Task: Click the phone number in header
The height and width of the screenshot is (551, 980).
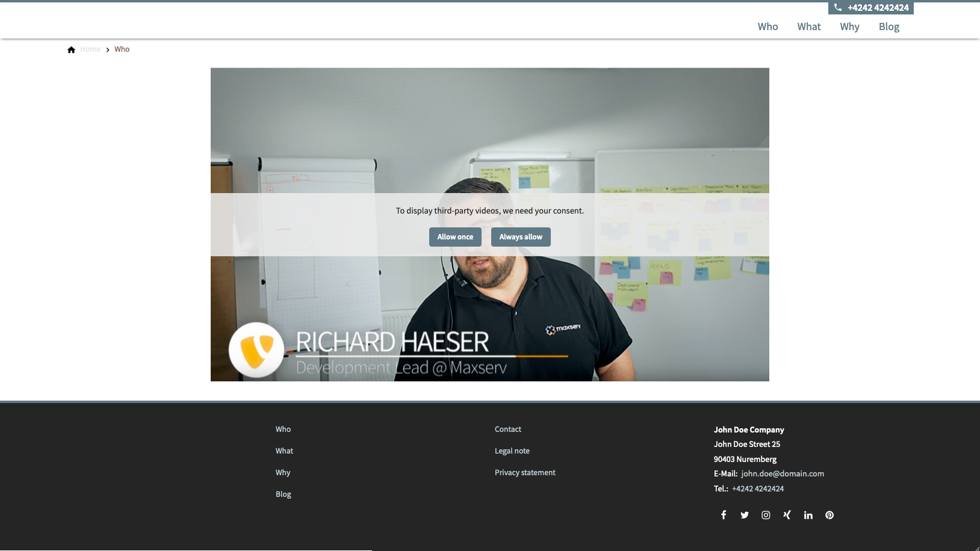Action: coord(878,8)
